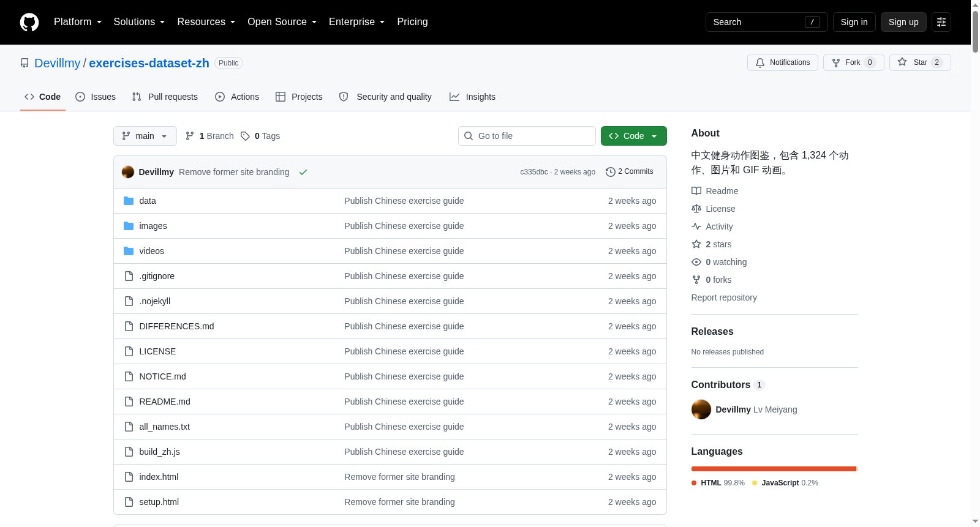Viewport: 980px width, 527px height.
Task: Open the Report repository link
Action: point(724,297)
